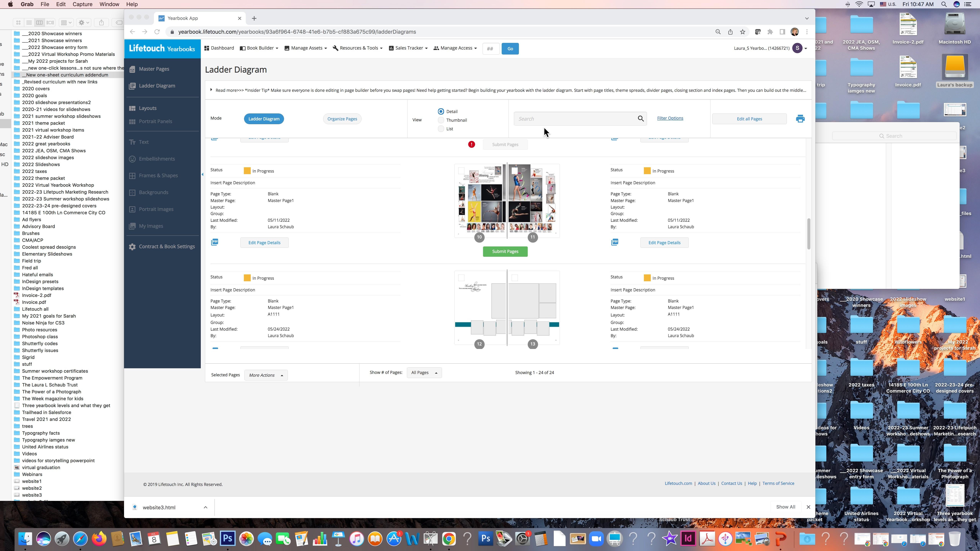
Task: Open the Capture menu in Grab
Action: (x=82, y=4)
